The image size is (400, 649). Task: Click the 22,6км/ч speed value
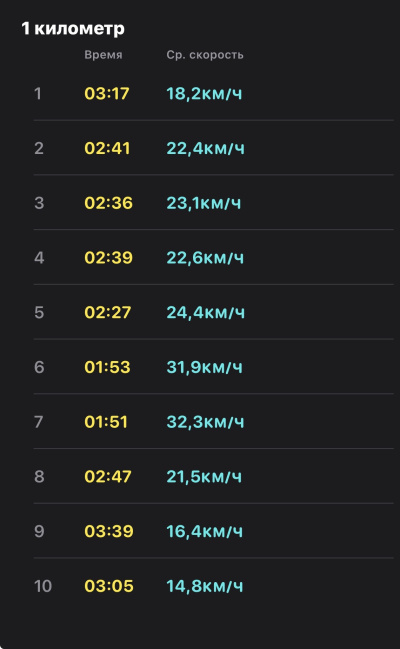[205, 258]
